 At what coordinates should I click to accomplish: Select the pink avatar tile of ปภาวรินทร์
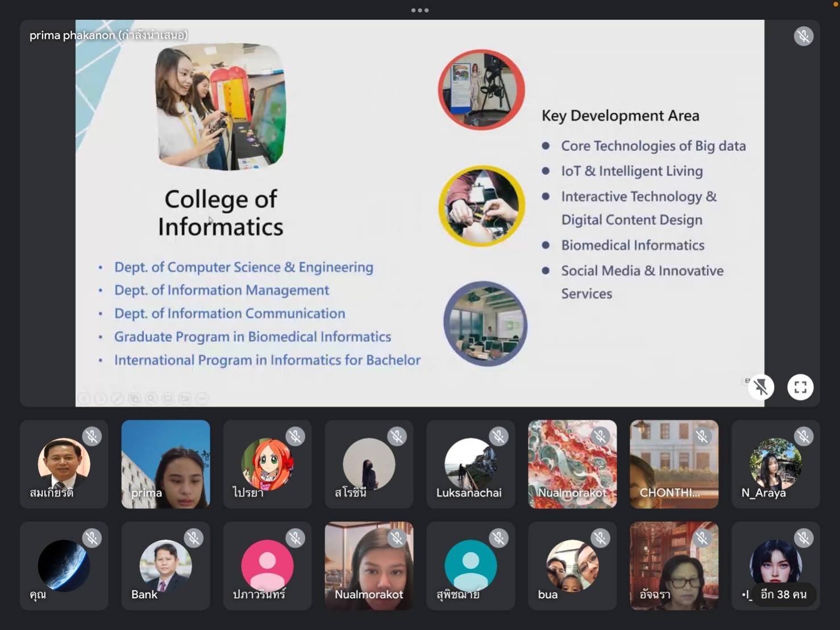pyautogui.click(x=267, y=566)
